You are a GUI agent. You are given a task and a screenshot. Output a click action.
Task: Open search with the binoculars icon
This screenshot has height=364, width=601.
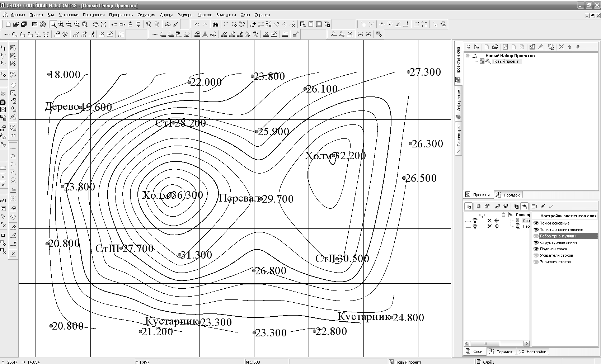215,24
